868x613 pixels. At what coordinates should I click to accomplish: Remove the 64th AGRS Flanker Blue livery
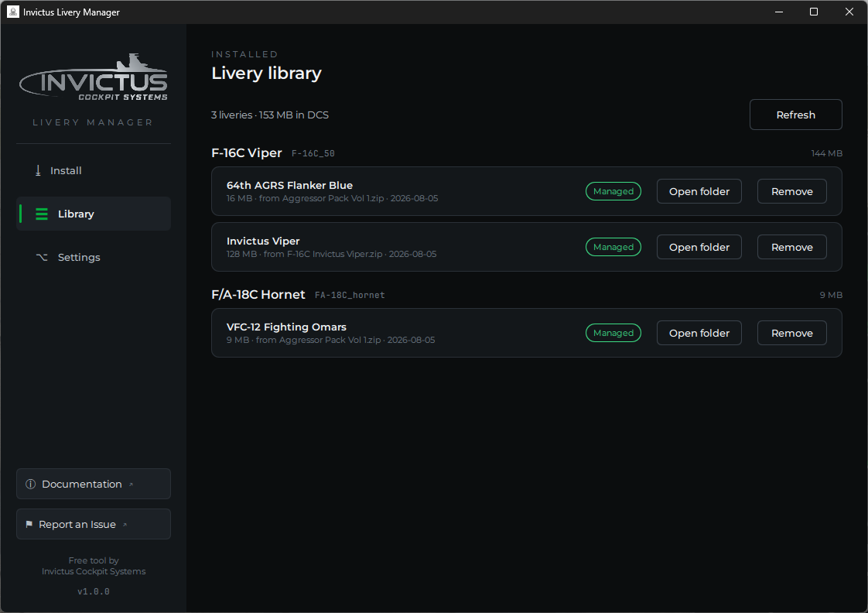(x=791, y=191)
